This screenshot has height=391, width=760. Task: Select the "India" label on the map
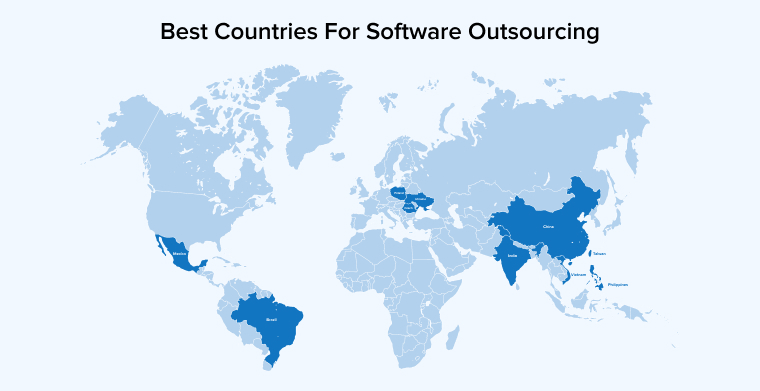point(512,255)
